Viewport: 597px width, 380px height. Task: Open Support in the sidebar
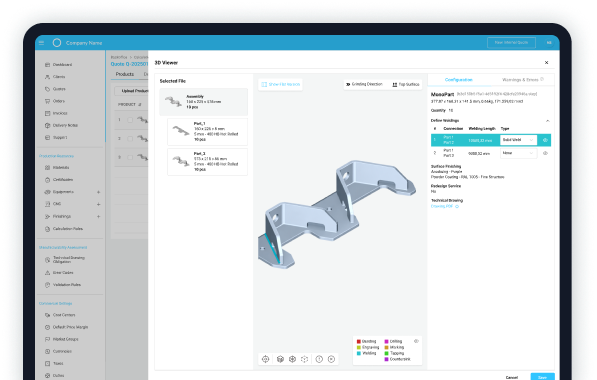click(56, 137)
